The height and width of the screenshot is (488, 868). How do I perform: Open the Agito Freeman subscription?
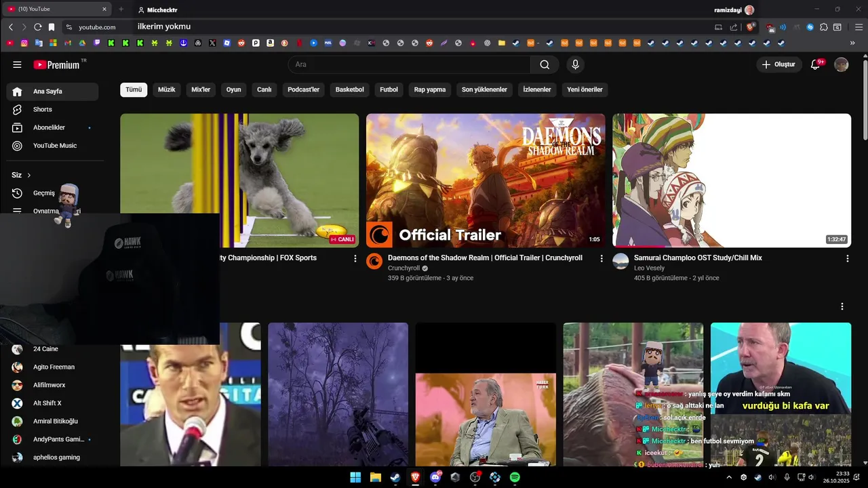(x=52, y=367)
